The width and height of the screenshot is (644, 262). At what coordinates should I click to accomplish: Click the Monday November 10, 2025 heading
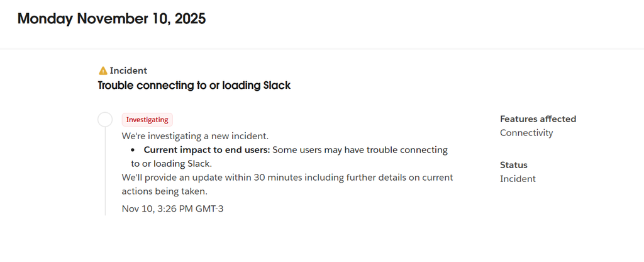click(111, 19)
